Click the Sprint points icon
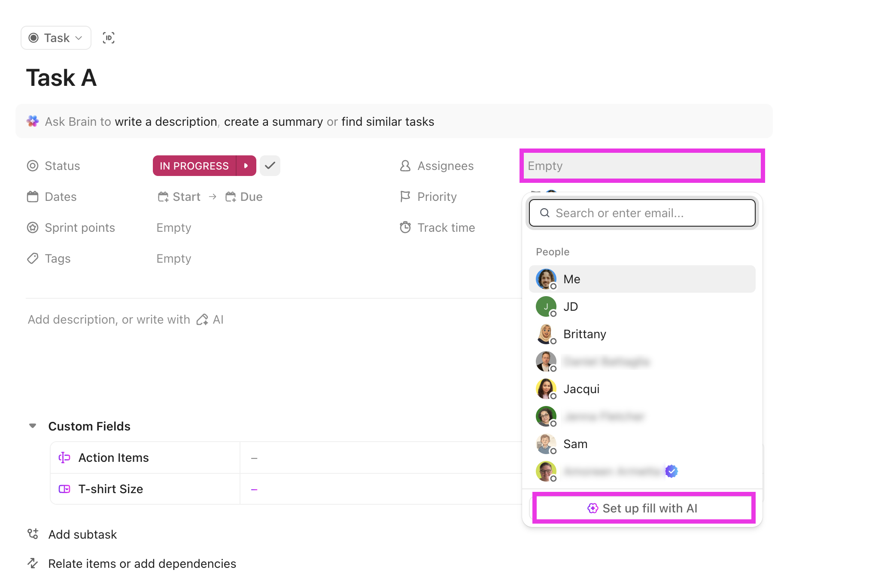Image resolution: width=869 pixels, height=588 pixels. click(33, 227)
